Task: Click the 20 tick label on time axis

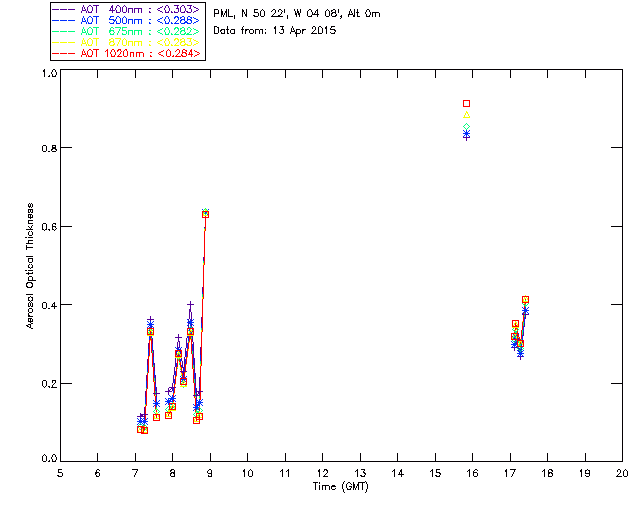Action: 622,473
